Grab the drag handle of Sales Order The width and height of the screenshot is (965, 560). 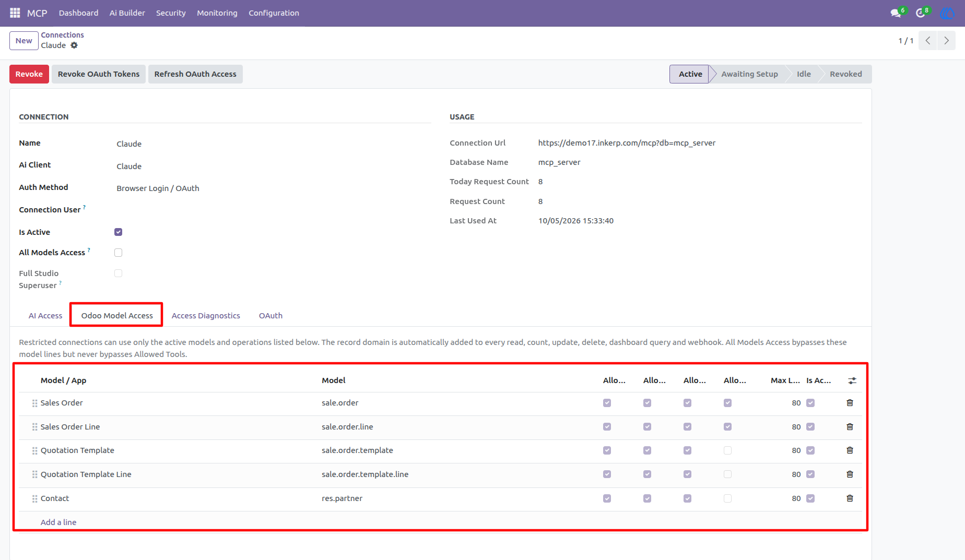click(34, 403)
